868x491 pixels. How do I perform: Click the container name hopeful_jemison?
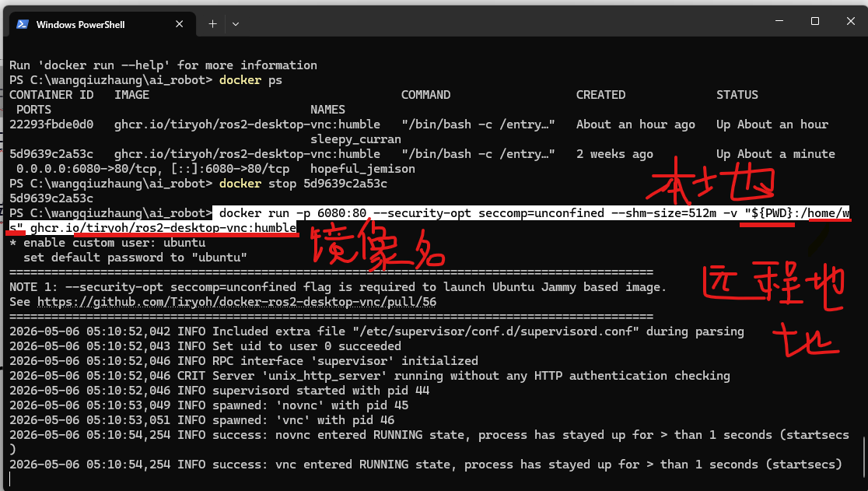pos(362,169)
